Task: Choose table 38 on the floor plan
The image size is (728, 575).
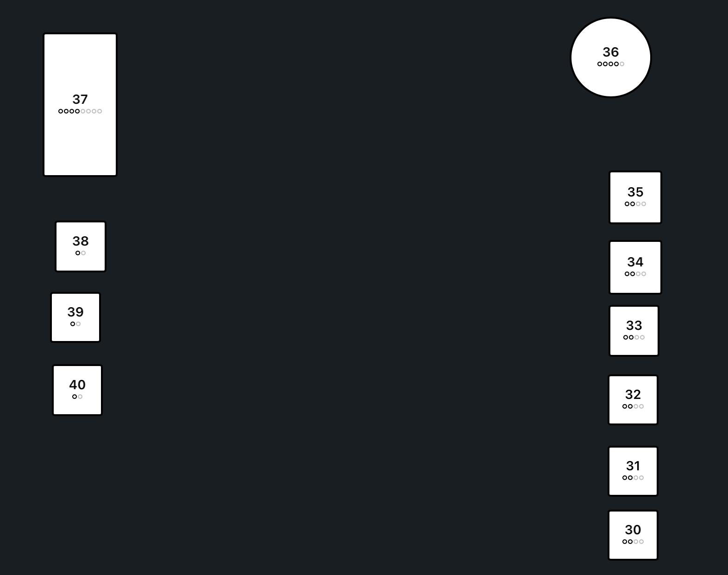Action: coord(81,246)
